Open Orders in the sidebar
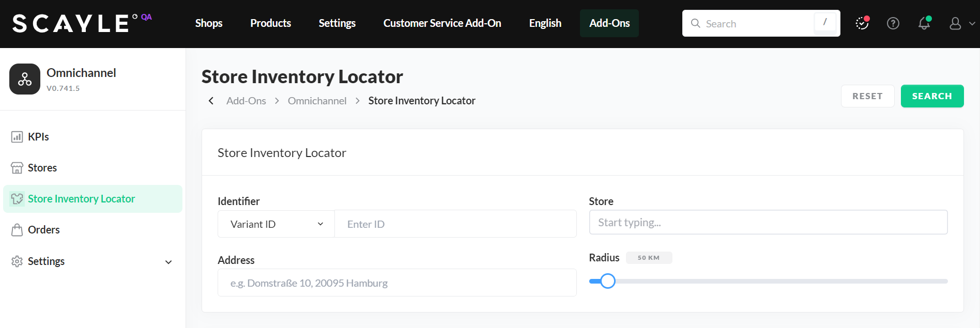Screen dimensions: 980x328 pos(43,230)
